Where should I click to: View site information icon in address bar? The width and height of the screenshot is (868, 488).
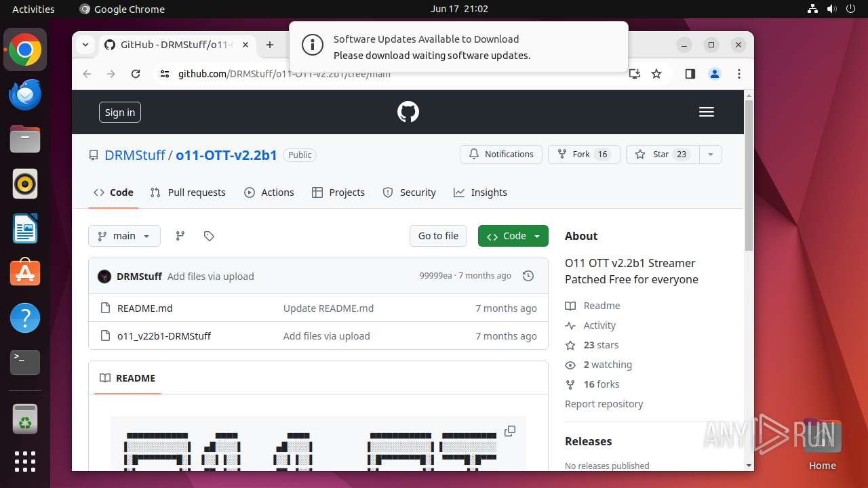pyautogui.click(x=165, y=74)
